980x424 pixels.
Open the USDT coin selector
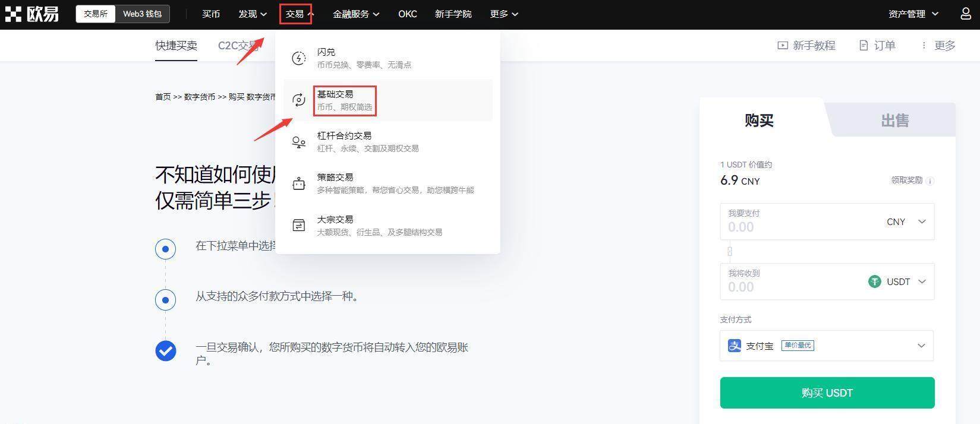pos(897,281)
